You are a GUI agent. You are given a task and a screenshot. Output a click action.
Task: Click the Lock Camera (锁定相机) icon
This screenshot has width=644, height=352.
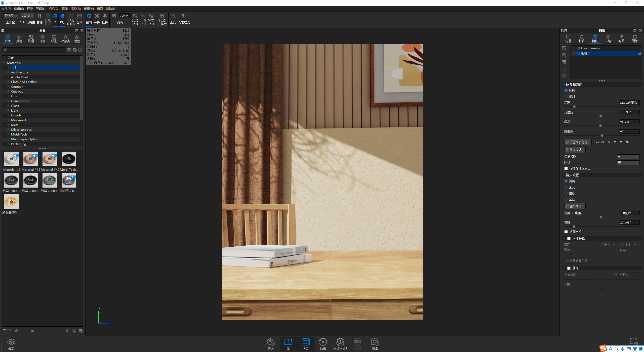coord(151,19)
